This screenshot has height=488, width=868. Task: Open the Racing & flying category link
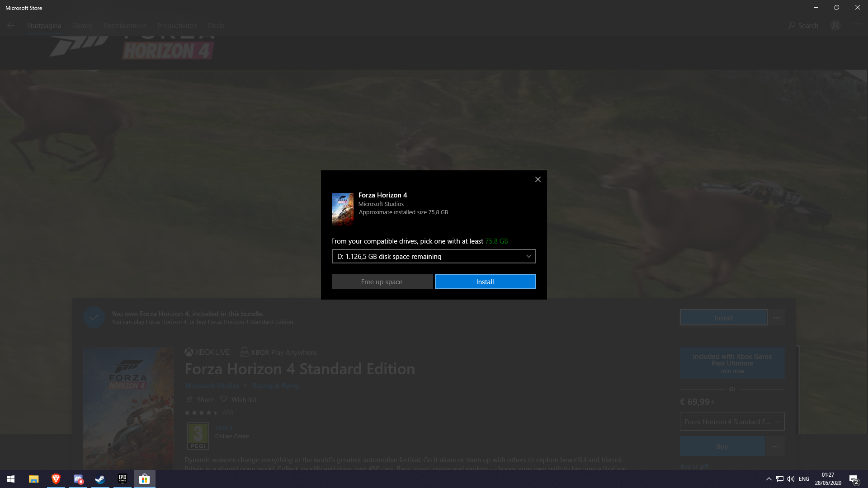click(275, 386)
